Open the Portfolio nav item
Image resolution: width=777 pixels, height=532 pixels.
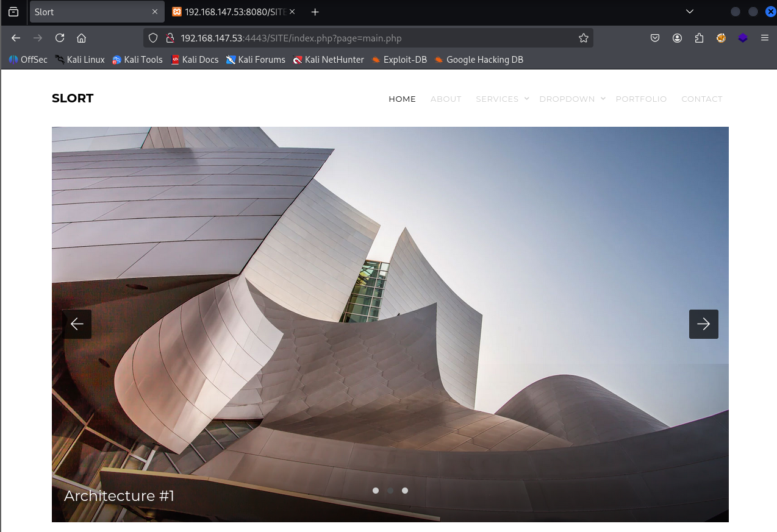click(641, 99)
